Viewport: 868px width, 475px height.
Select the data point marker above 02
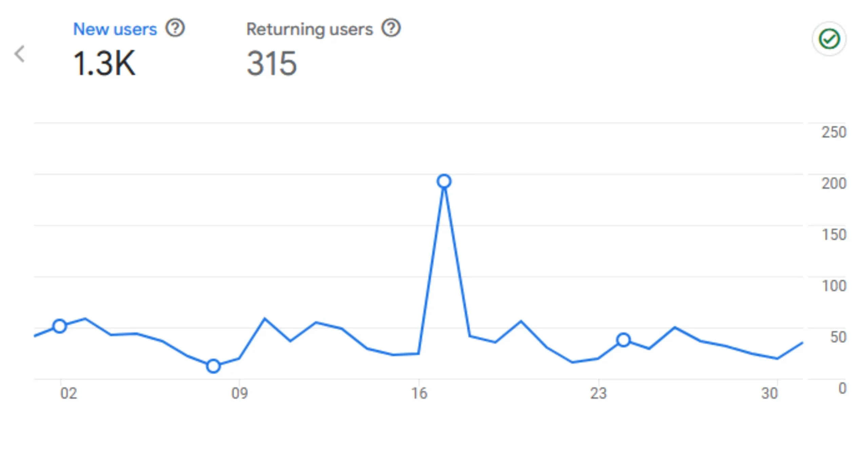pyautogui.click(x=60, y=326)
